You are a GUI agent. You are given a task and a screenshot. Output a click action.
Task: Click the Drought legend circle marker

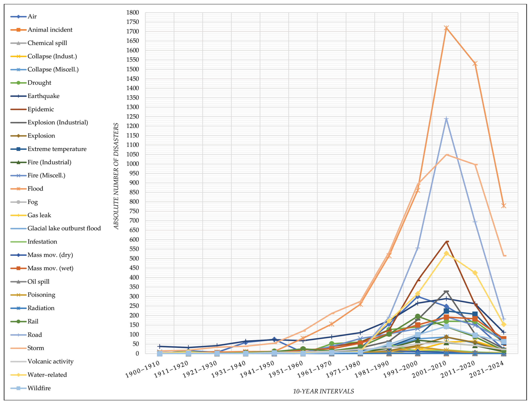click(18, 83)
